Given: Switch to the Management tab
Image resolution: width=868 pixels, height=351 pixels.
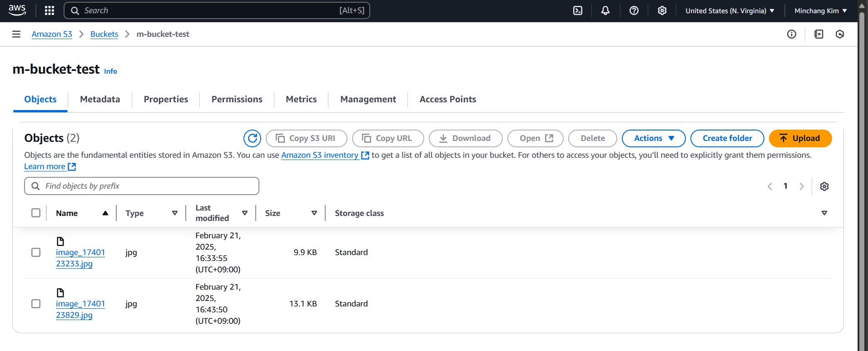Looking at the screenshot, I should point(368,99).
